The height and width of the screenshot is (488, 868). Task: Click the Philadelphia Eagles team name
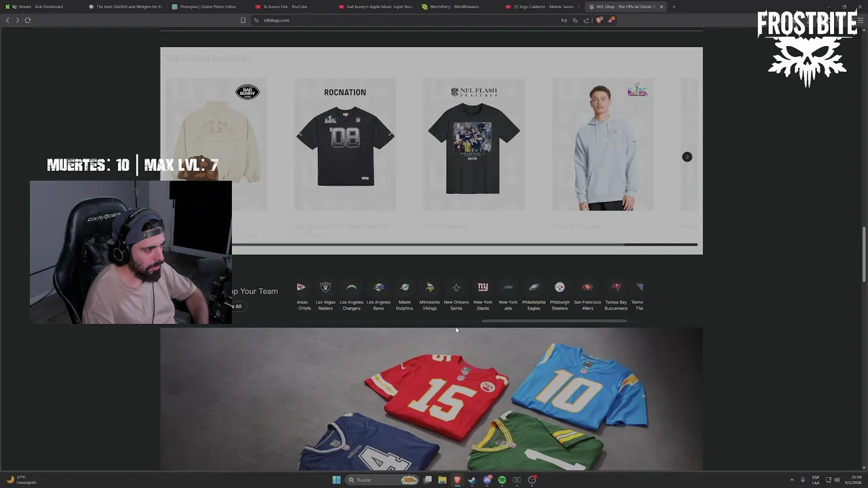(534, 305)
